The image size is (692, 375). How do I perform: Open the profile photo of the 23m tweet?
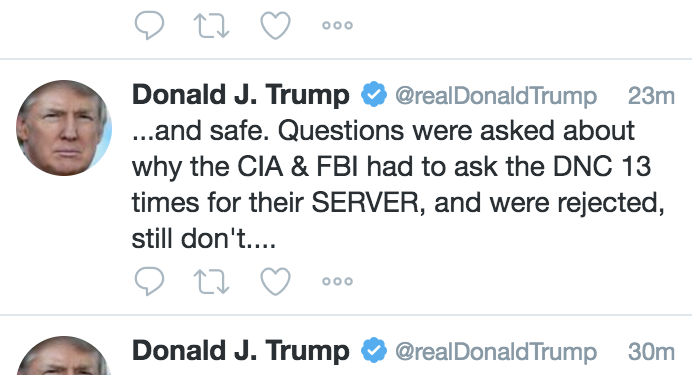[64, 128]
